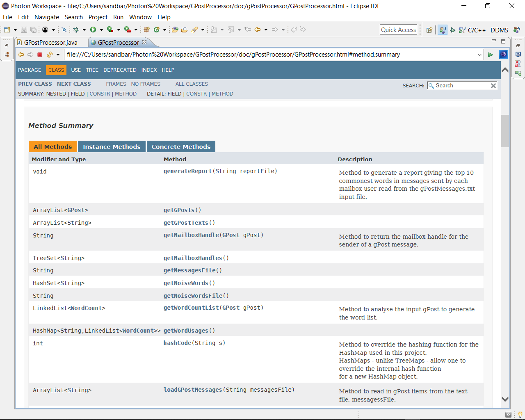
Task: Click the scroll-down arrow of the page scrollbar
Action: pyautogui.click(x=505, y=399)
